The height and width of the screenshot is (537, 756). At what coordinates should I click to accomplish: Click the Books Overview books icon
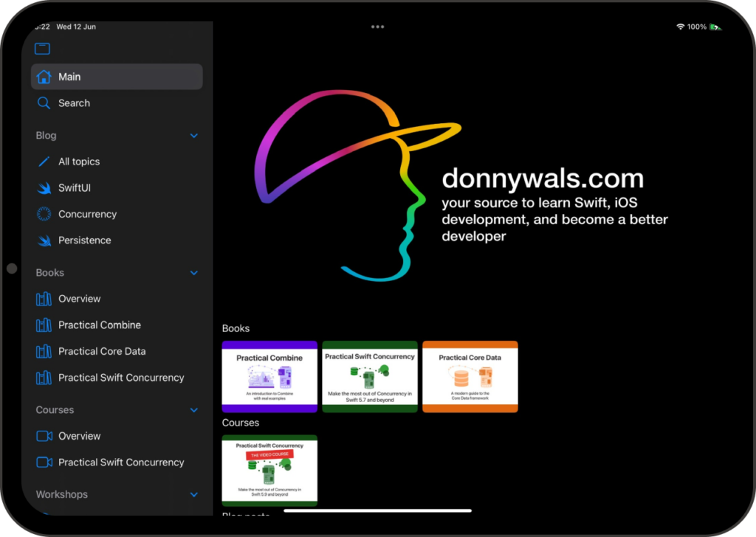coord(44,299)
